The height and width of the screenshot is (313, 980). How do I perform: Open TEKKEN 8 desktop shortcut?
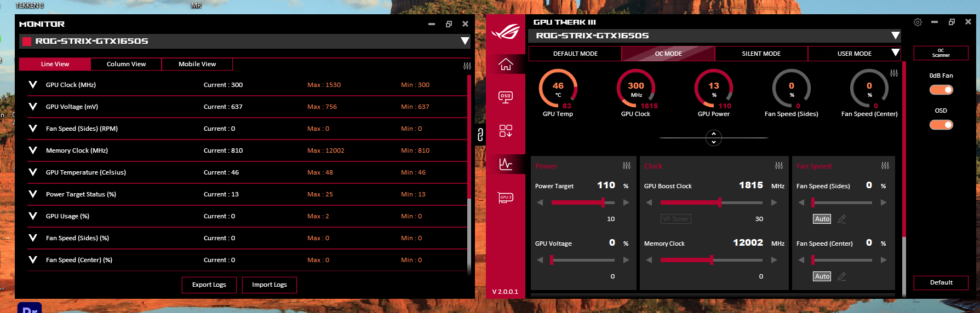coord(30,5)
